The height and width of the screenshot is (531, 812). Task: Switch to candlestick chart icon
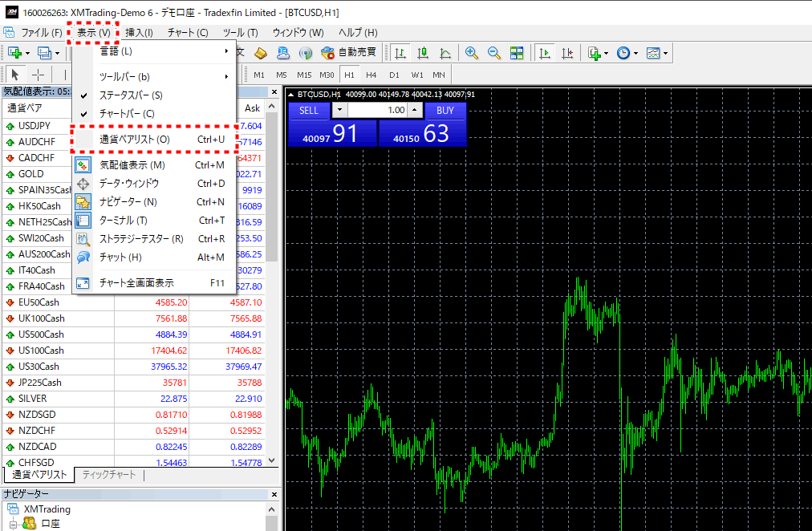(423, 53)
